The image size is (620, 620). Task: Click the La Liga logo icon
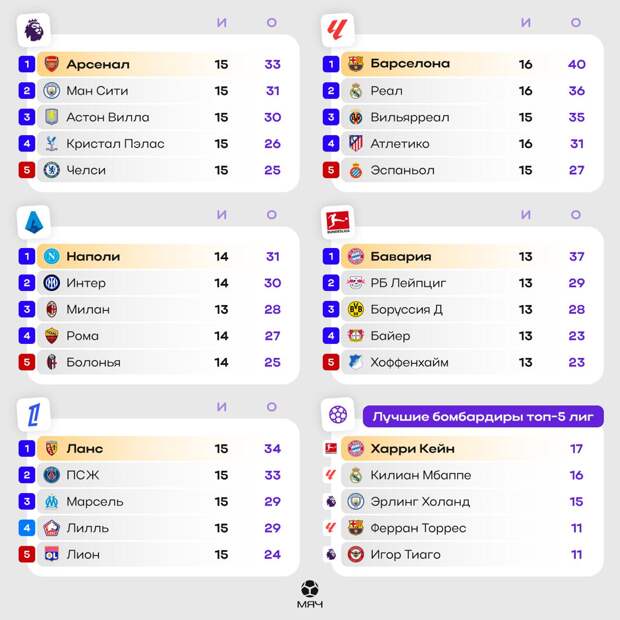[338, 29]
